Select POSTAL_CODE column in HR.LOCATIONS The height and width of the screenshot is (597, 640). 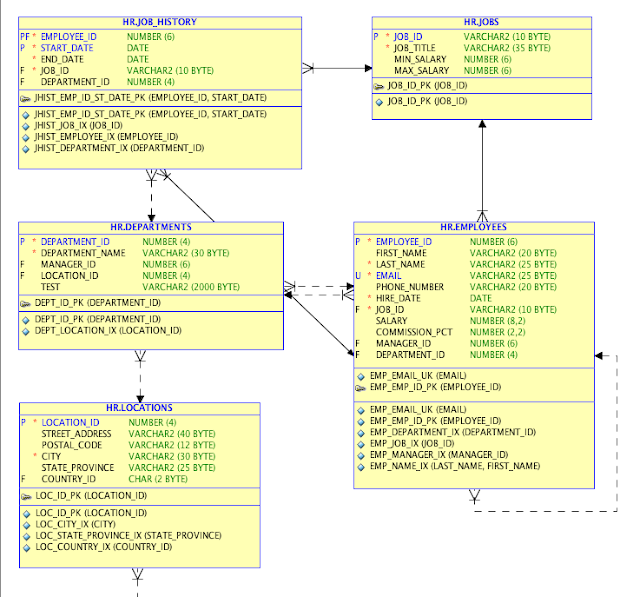[71, 445]
